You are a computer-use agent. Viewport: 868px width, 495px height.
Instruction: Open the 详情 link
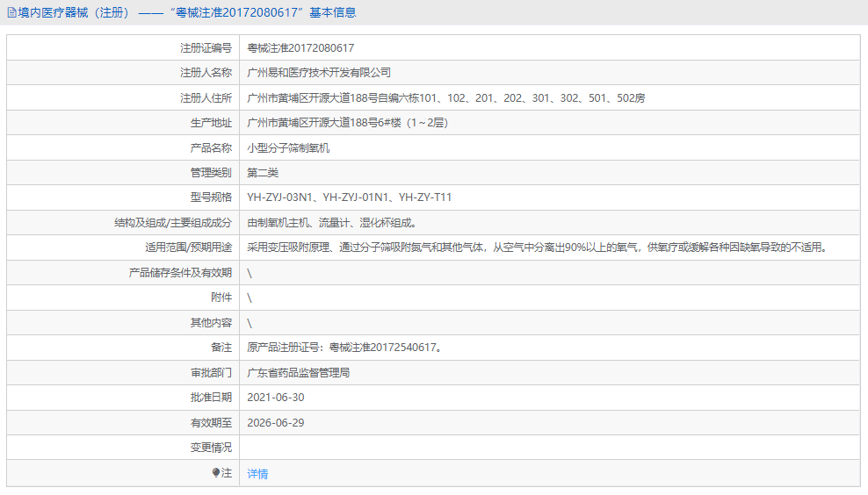257,473
